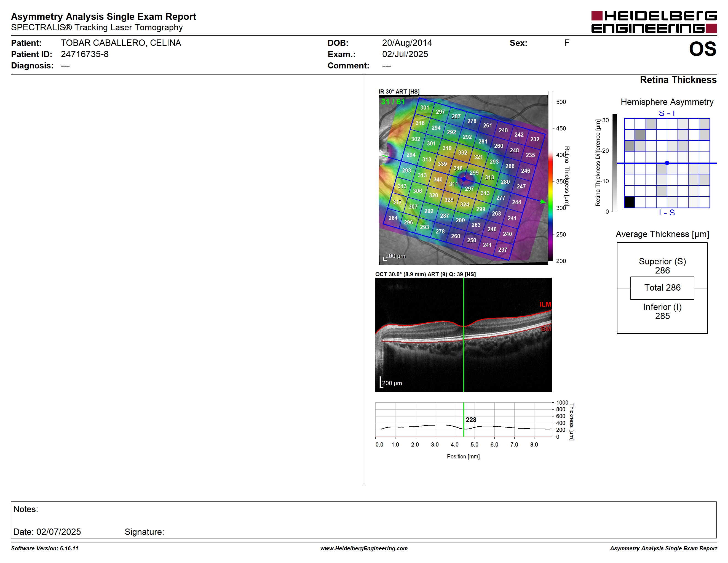Screen dimensions: 728x563
Task: Click grid cell value 237 at the map corner
Action: coord(503,249)
